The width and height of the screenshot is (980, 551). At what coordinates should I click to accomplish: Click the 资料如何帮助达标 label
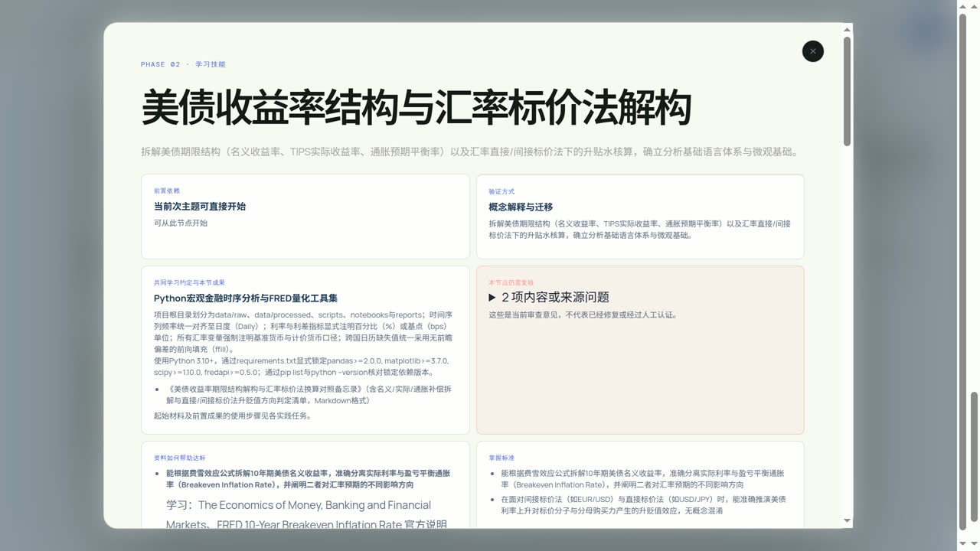click(180, 458)
